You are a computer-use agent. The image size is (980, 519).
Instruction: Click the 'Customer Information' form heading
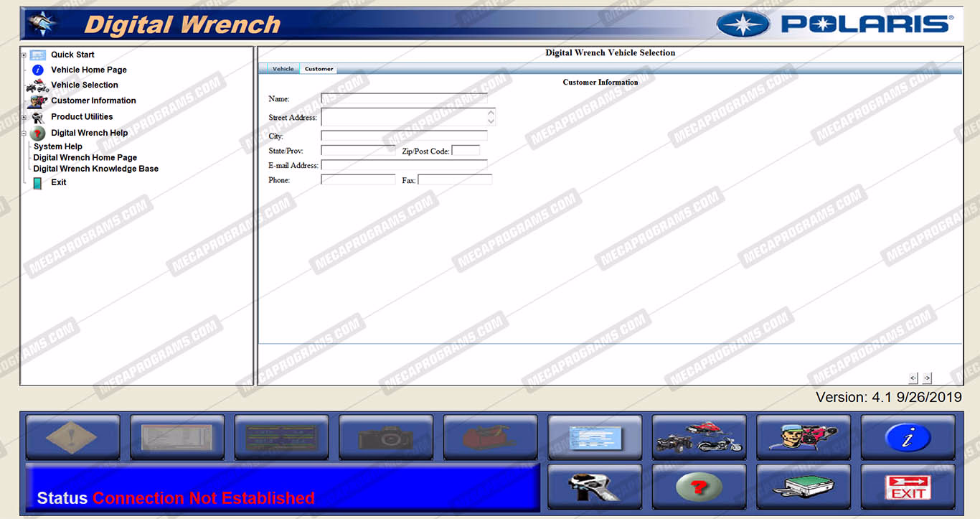(600, 83)
